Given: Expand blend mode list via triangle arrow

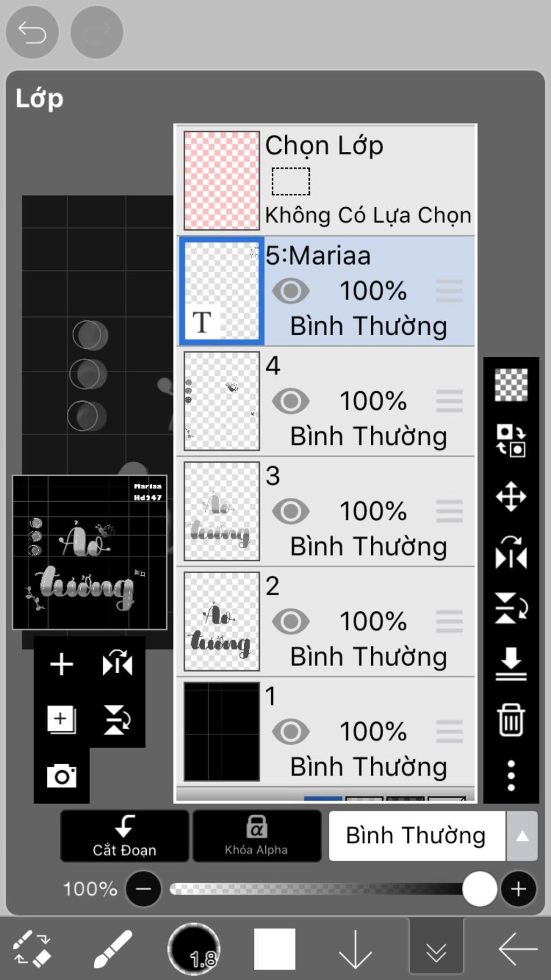Looking at the screenshot, I should (522, 836).
